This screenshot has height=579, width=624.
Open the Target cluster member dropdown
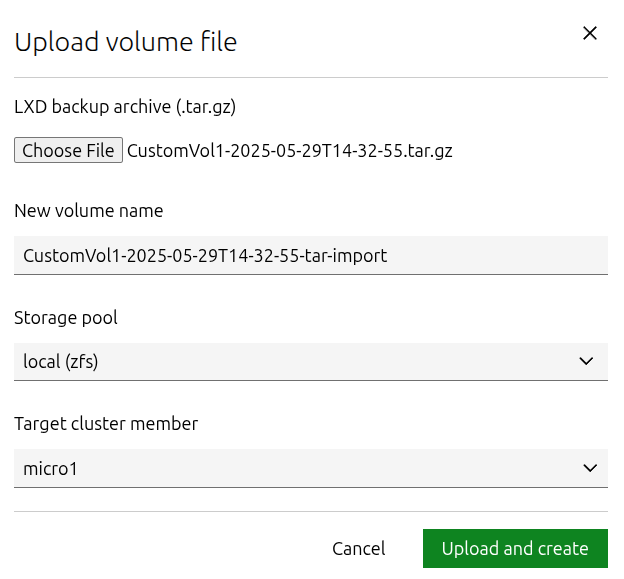tap(310, 467)
